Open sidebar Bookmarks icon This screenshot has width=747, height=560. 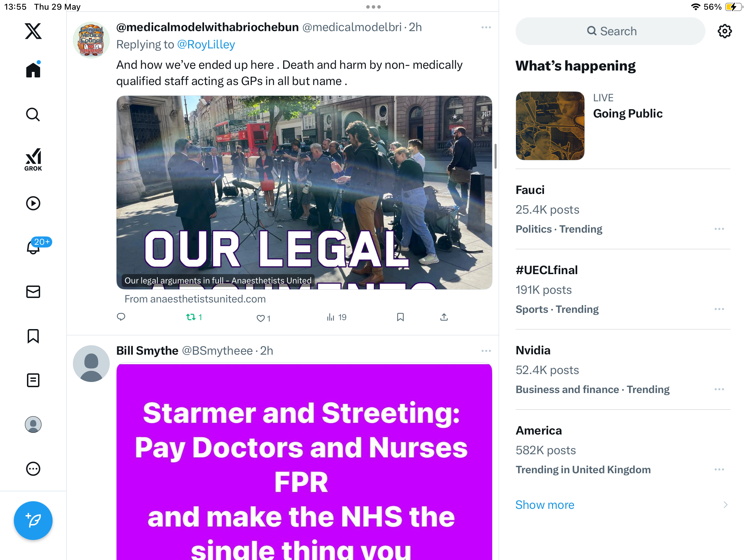point(33,336)
